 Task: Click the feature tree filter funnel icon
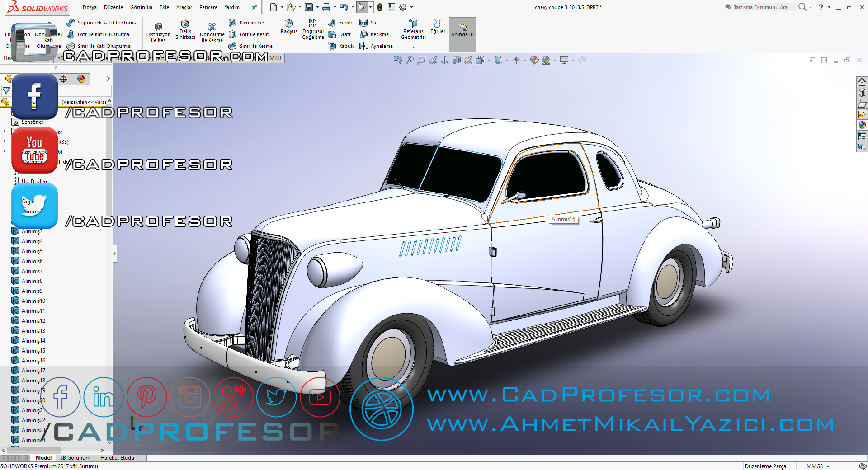click(x=6, y=91)
